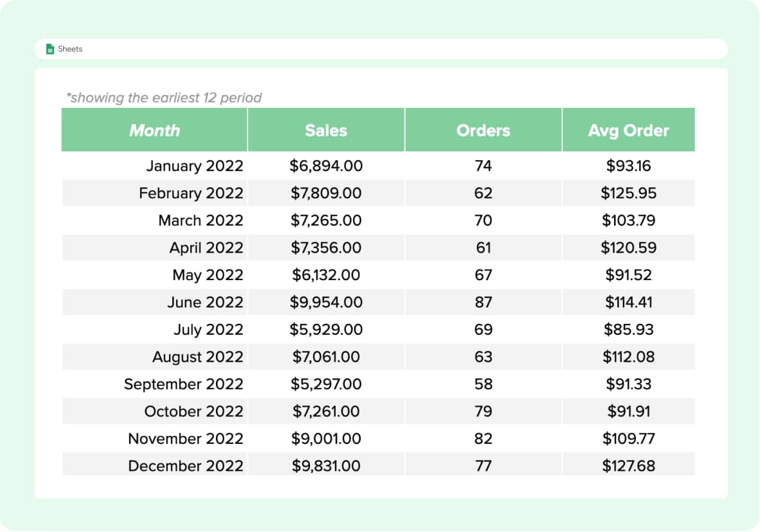This screenshot has height=532, width=760.
Task: Click the December 2022 average order $127.68
Action: tap(628, 466)
